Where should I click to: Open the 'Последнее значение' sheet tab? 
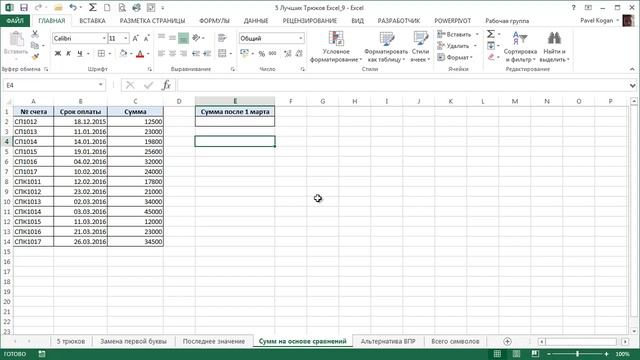click(x=213, y=341)
